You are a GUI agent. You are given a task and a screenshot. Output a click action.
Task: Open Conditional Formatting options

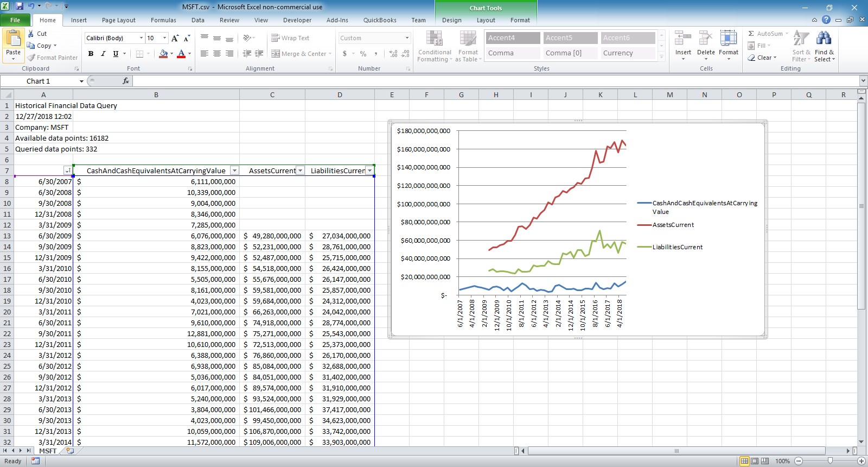click(435, 46)
